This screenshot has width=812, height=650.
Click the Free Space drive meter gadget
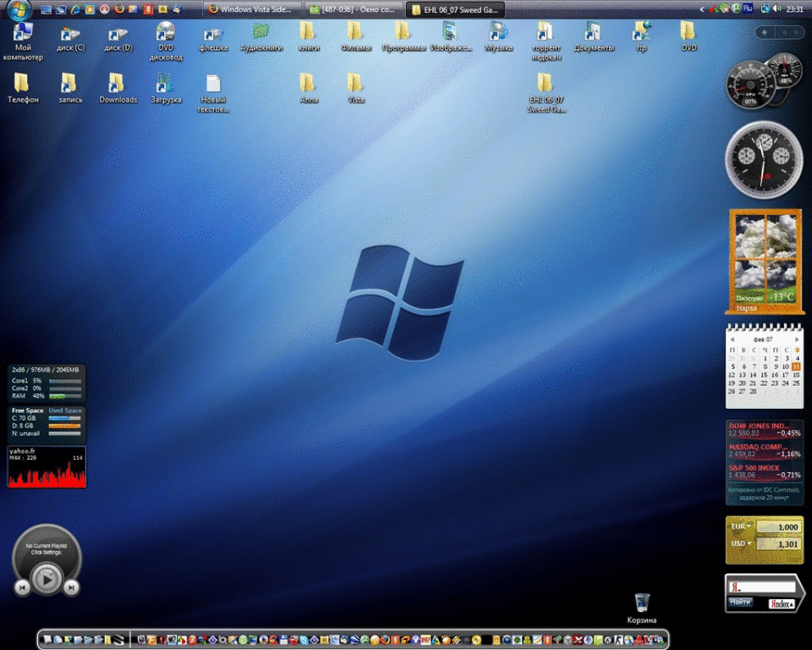(47, 425)
